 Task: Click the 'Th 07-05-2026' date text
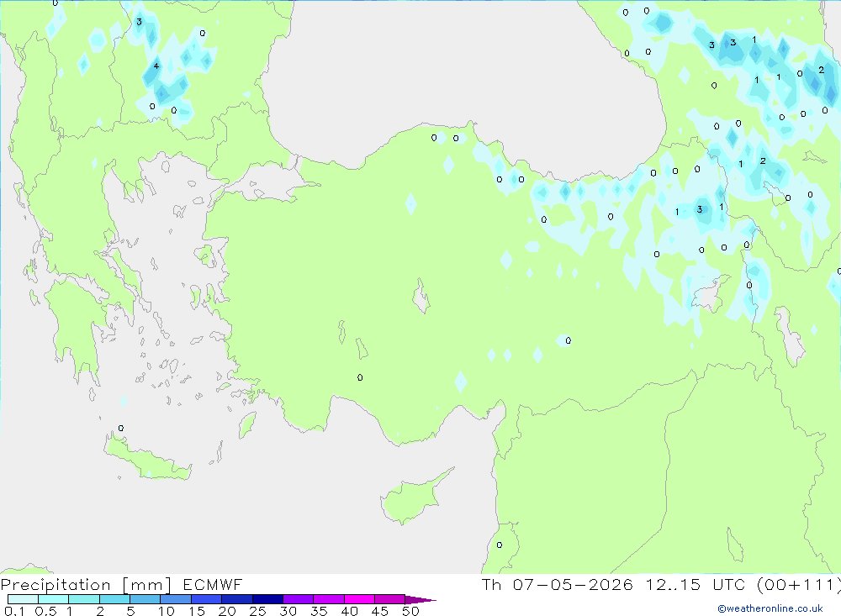[558, 584]
